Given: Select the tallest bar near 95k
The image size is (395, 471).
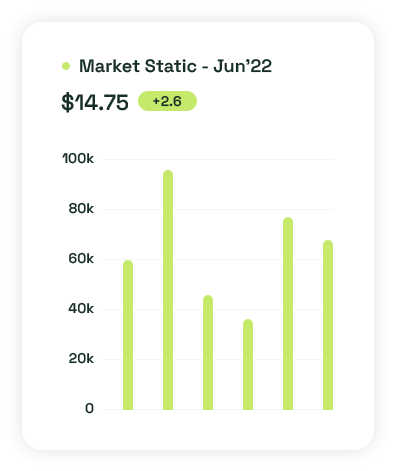Looking at the screenshot, I should coord(168,290).
